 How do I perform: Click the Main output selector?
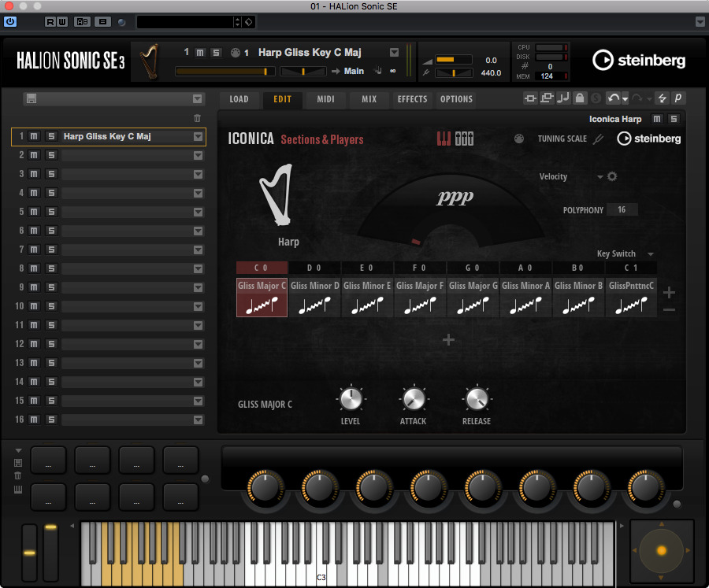click(x=354, y=71)
